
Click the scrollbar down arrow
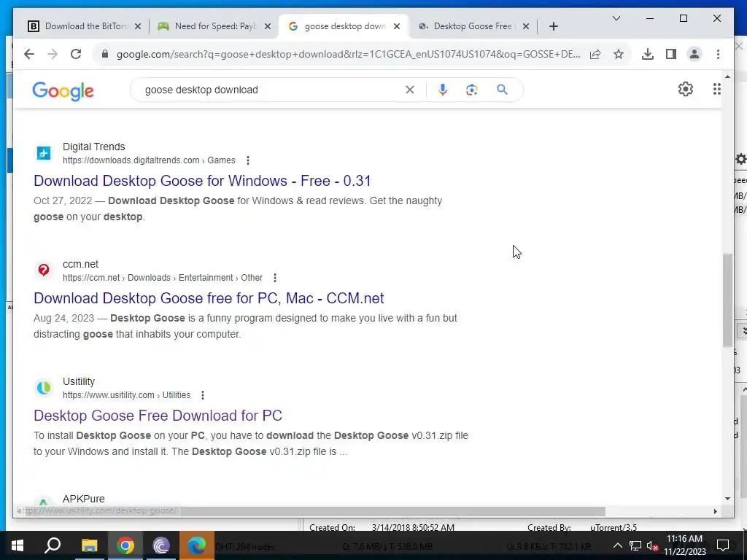(727, 499)
